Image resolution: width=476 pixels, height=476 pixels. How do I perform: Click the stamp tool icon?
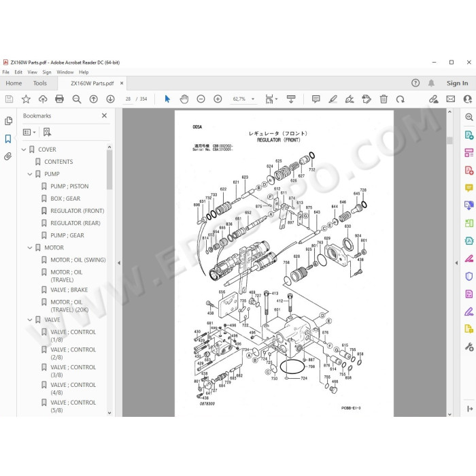coord(367,99)
